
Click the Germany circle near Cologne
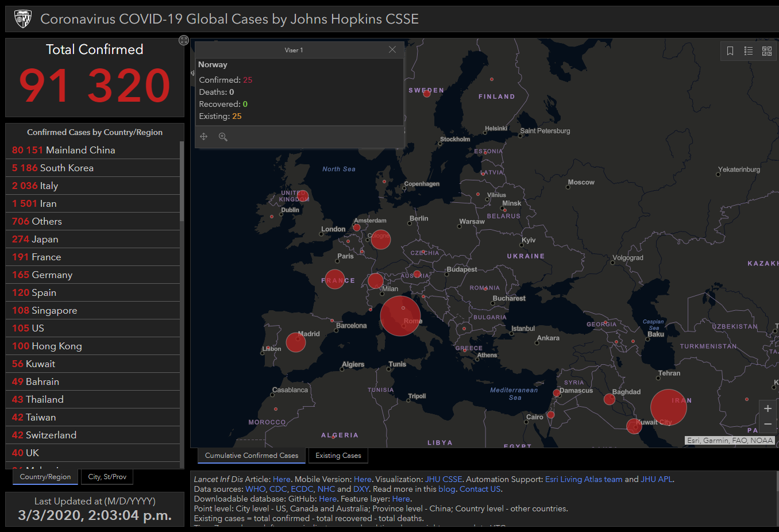click(x=381, y=239)
